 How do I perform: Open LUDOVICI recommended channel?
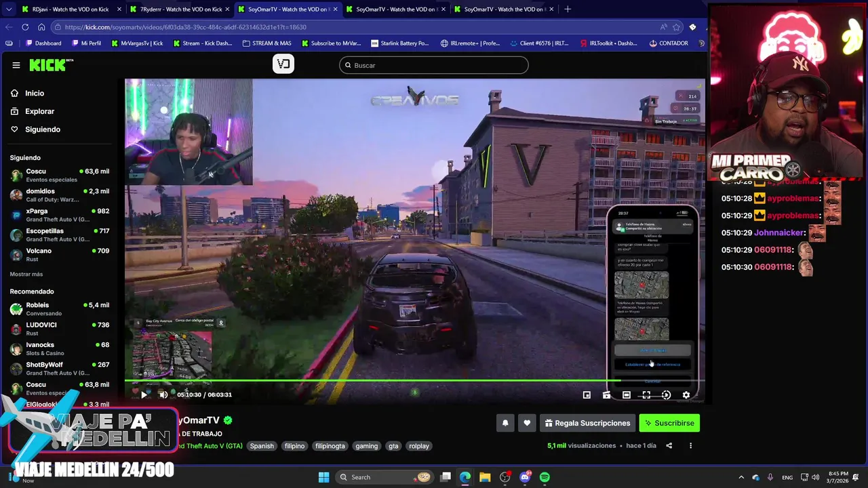60,329
